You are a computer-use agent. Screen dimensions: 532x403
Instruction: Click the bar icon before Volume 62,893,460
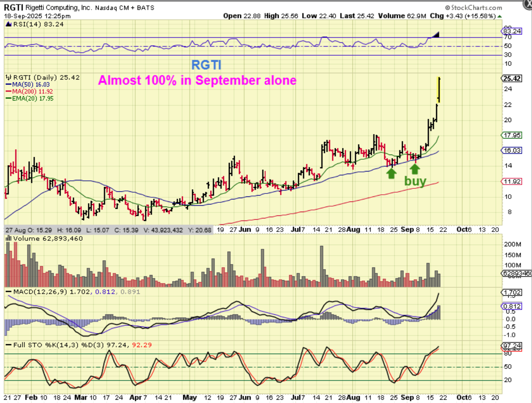8,239
